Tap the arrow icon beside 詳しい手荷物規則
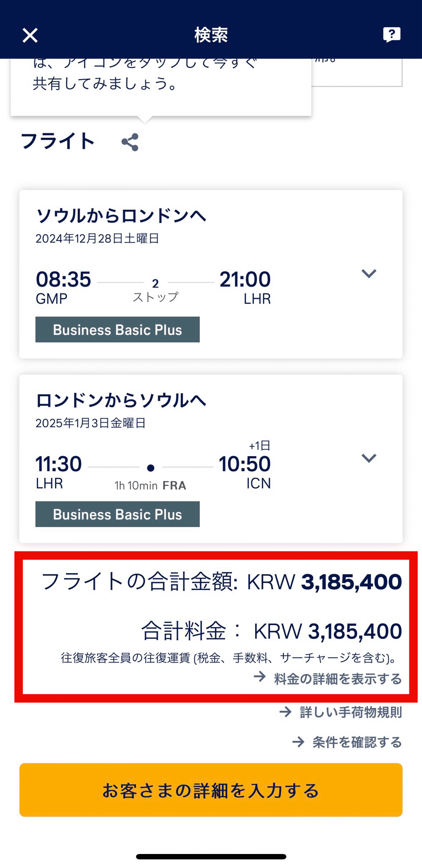422x868 pixels. pos(285,712)
